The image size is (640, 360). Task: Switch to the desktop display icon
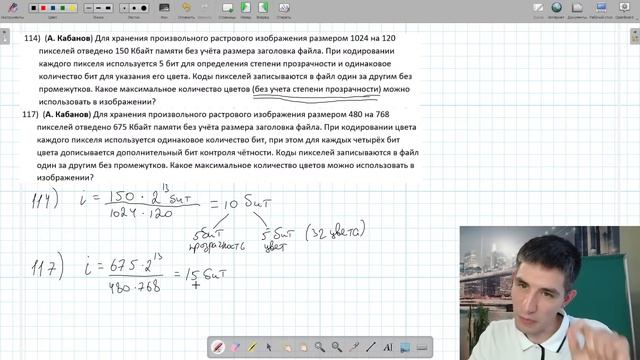[x=601, y=8]
